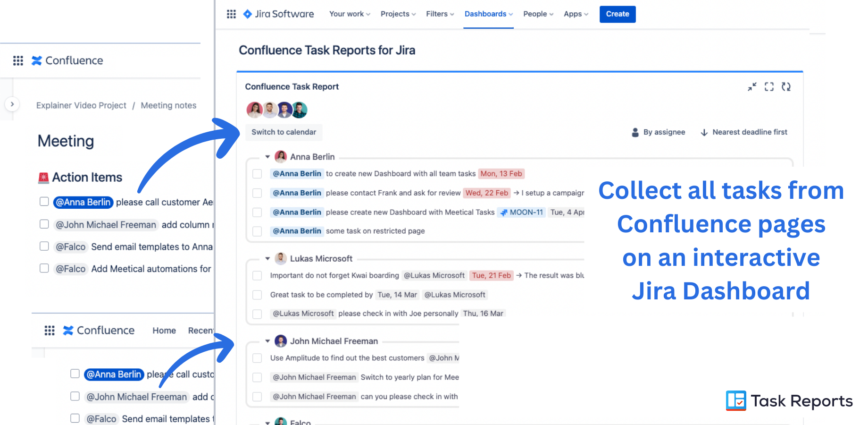
Task: Click Switch to calendar button
Action: [284, 132]
